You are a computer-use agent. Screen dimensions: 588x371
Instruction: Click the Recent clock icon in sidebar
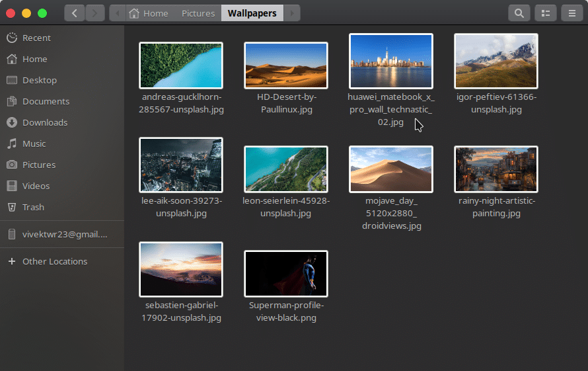(12, 38)
